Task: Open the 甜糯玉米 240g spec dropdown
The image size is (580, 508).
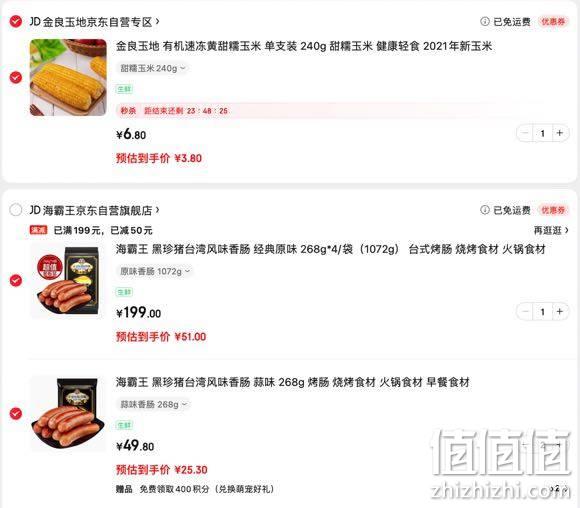Action: [x=153, y=68]
